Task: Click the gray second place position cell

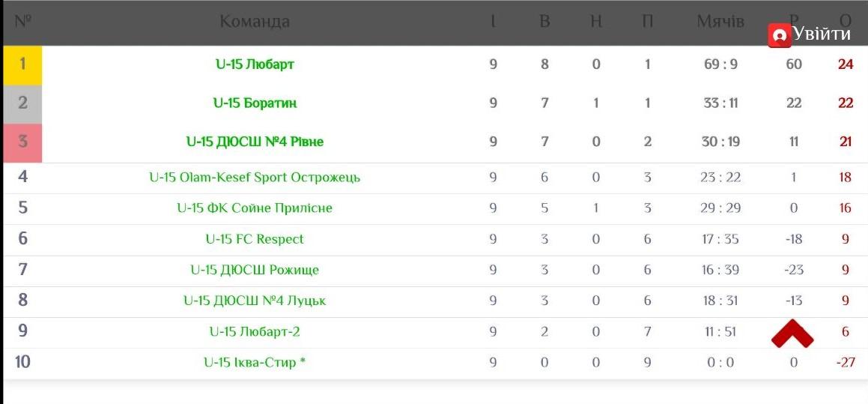Action: pos(22,103)
